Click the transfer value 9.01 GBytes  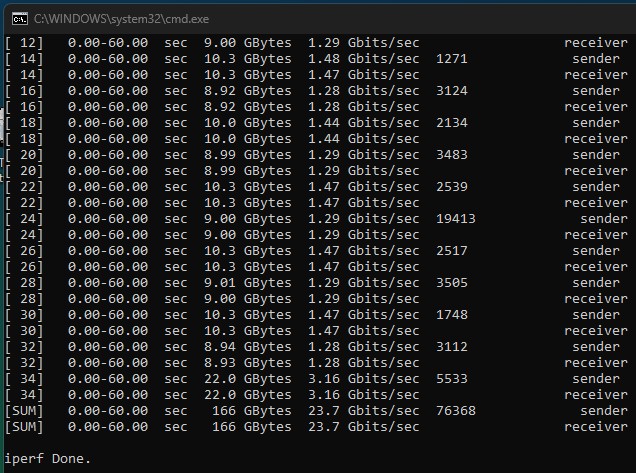[x=247, y=283]
